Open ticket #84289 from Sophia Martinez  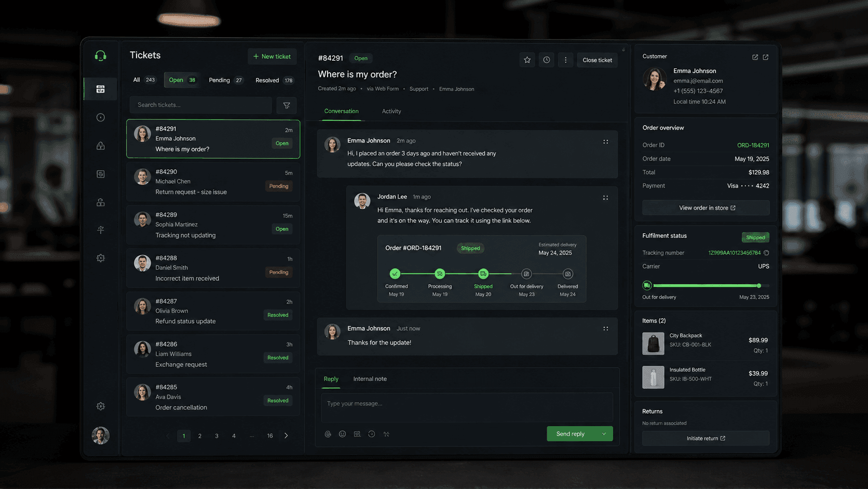click(x=213, y=225)
